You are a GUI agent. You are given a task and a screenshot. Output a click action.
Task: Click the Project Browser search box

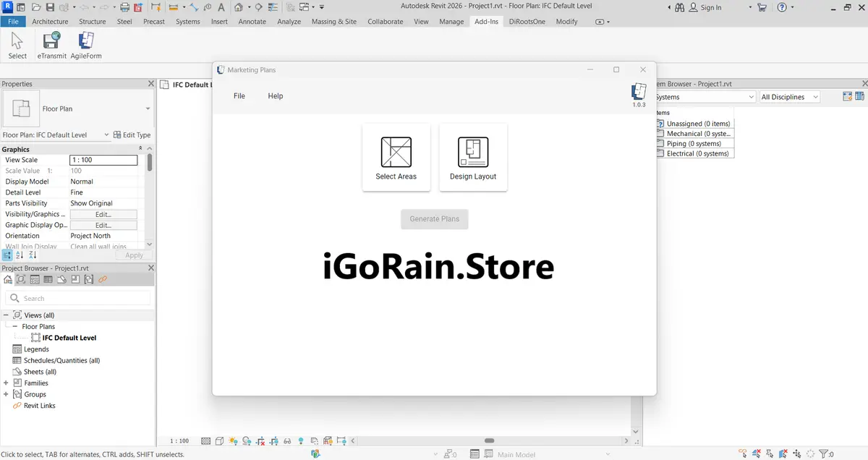78,298
